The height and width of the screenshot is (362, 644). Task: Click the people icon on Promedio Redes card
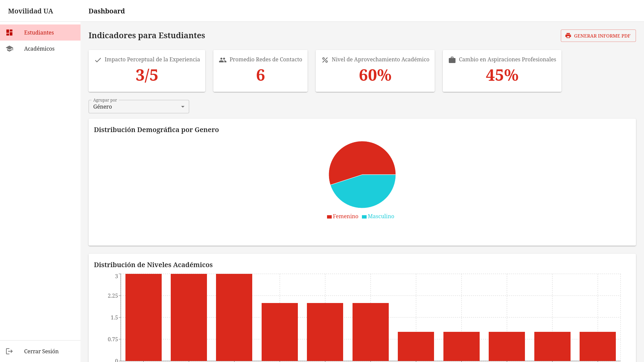(x=222, y=60)
